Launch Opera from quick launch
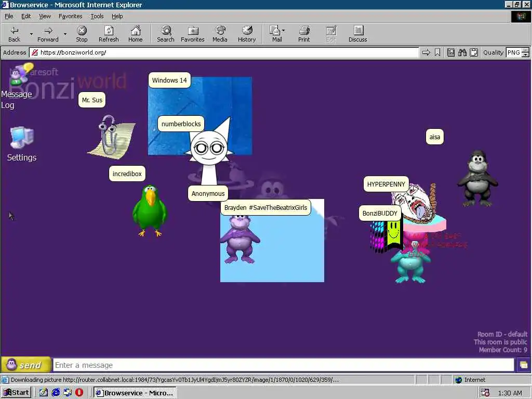The image size is (532, 399). coord(79,393)
